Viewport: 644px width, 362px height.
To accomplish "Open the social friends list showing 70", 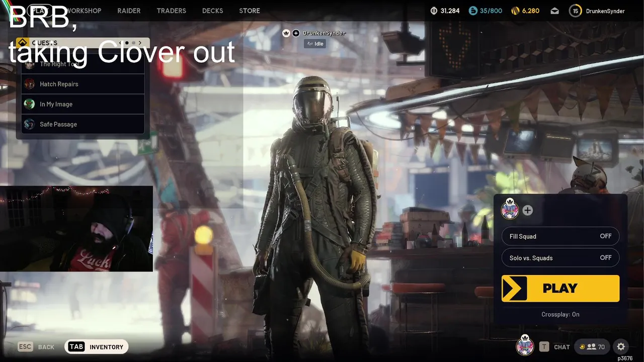I will point(592,347).
